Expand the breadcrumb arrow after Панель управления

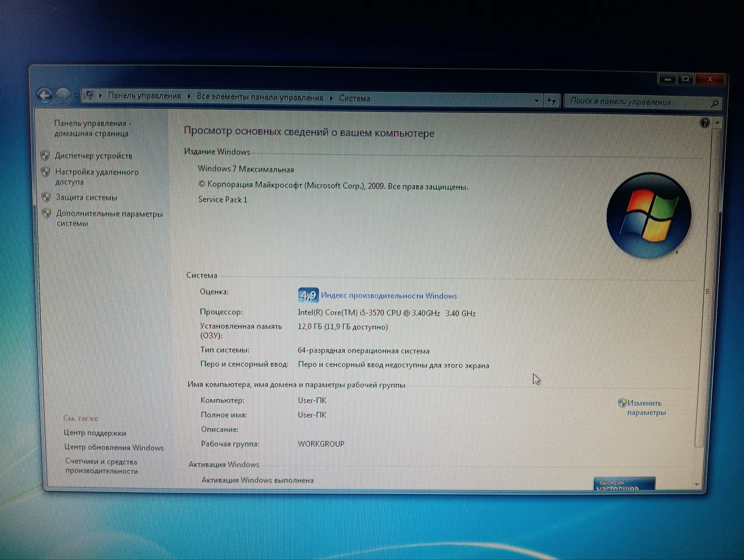[x=189, y=96]
